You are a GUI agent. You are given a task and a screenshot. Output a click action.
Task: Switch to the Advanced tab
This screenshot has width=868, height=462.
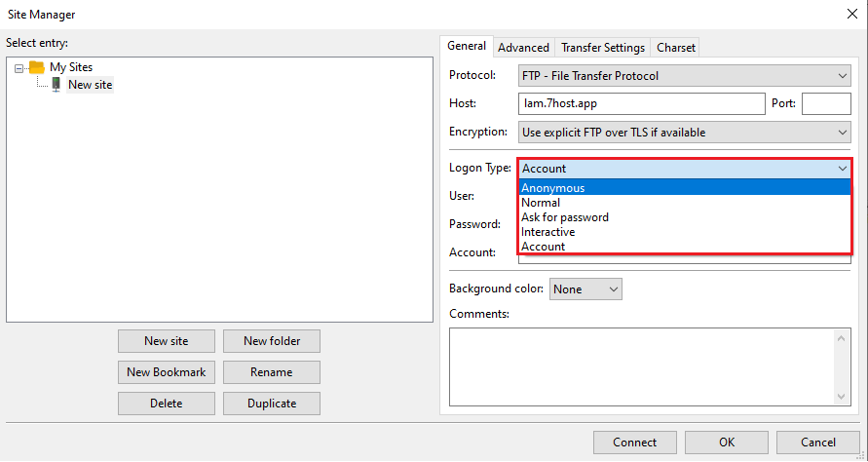coord(523,48)
